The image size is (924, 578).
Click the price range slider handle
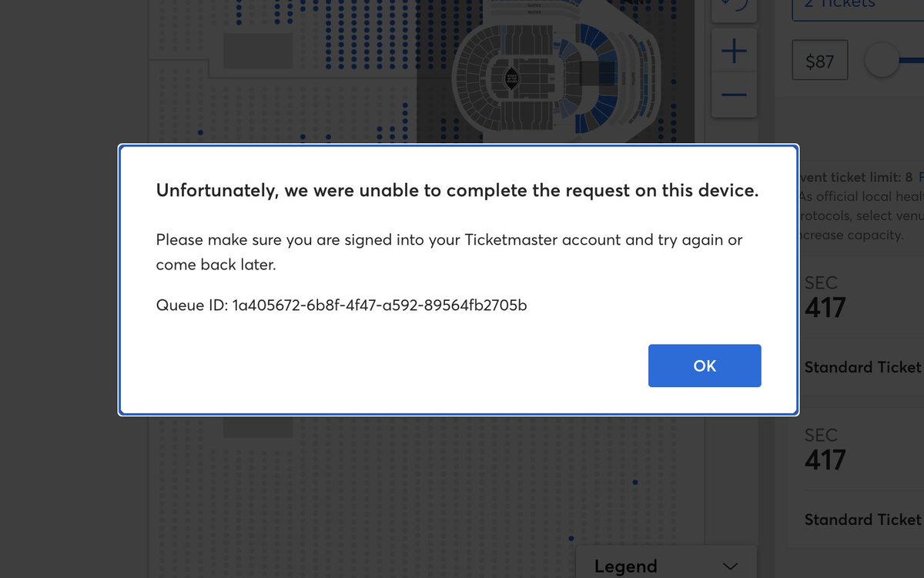click(882, 60)
